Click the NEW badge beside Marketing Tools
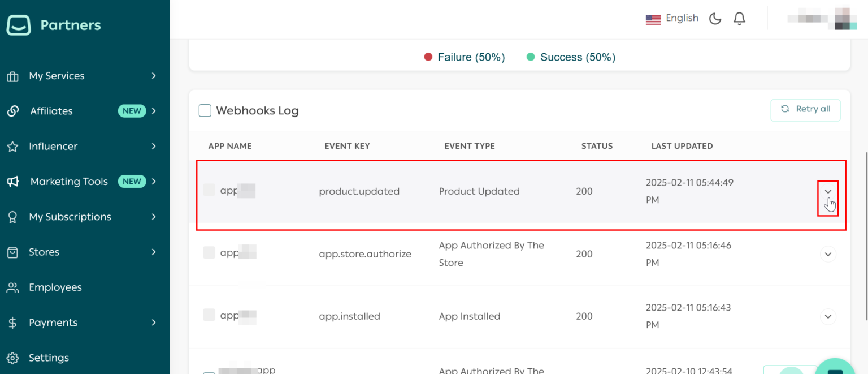868x374 pixels. pos(132,182)
